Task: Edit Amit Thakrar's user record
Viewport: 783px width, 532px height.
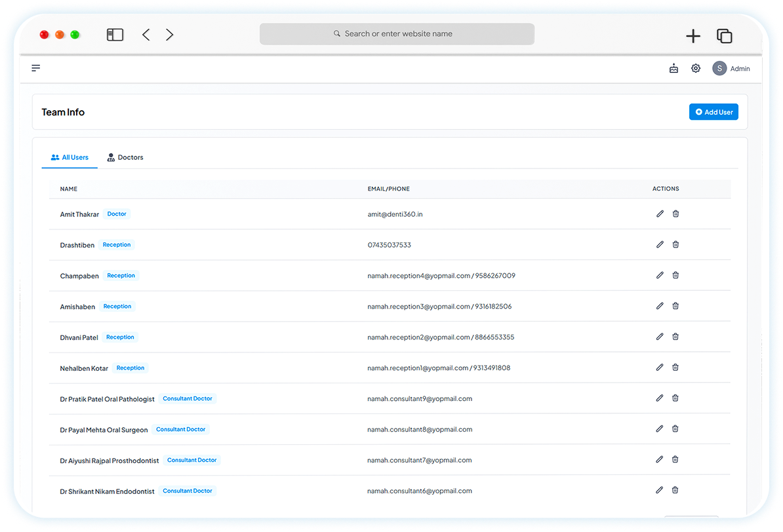Action: pos(660,214)
